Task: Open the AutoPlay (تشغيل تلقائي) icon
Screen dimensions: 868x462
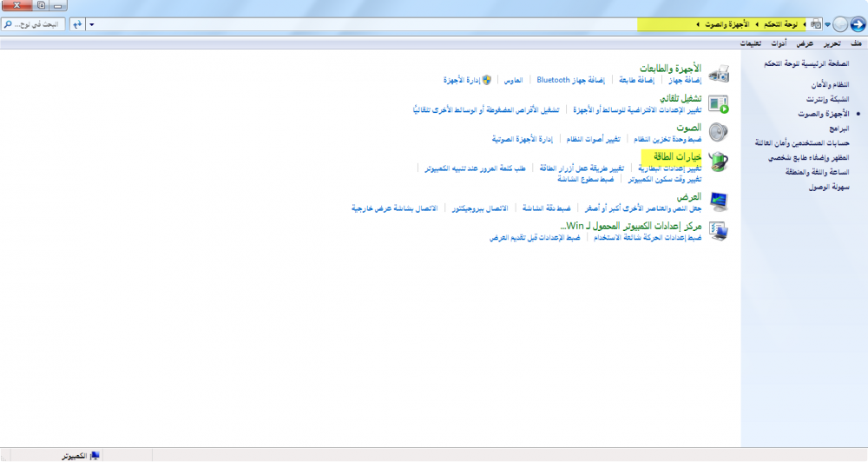Action: 719,104
